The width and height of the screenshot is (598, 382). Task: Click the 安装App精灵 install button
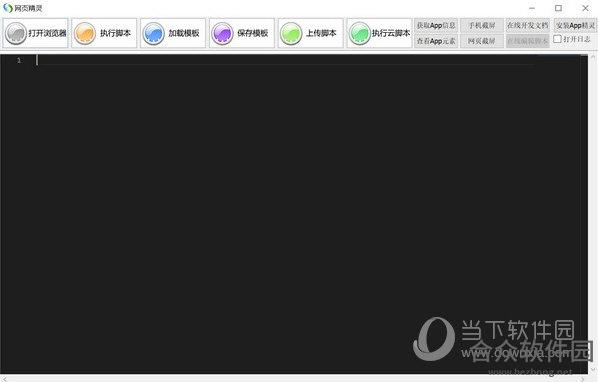pos(575,26)
